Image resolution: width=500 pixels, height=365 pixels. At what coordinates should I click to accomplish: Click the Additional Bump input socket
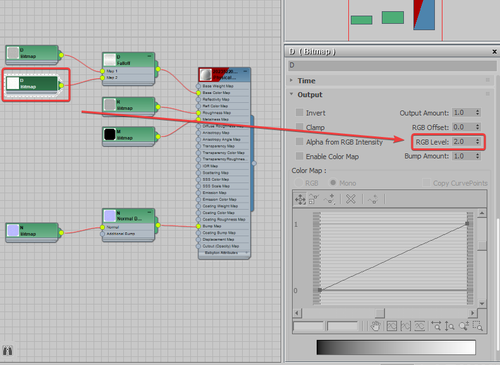pos(102,234)
